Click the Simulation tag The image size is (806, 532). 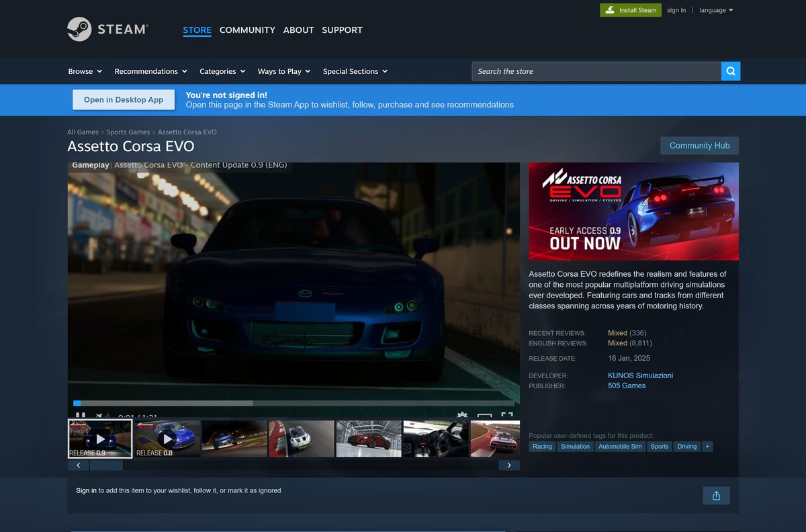(575, 446)
